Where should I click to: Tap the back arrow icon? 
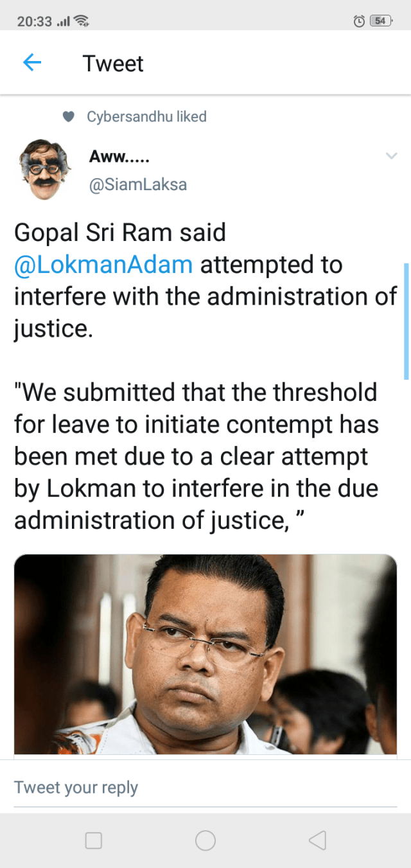click(x=32, y=63)
